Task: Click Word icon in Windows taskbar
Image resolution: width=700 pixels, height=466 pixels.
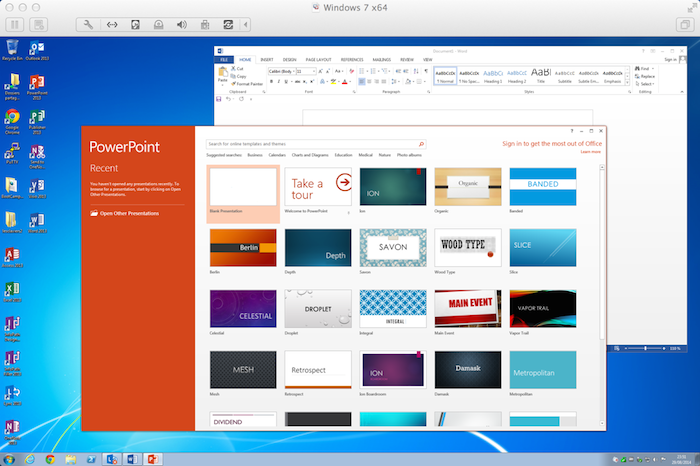Action: coord(133,459)
